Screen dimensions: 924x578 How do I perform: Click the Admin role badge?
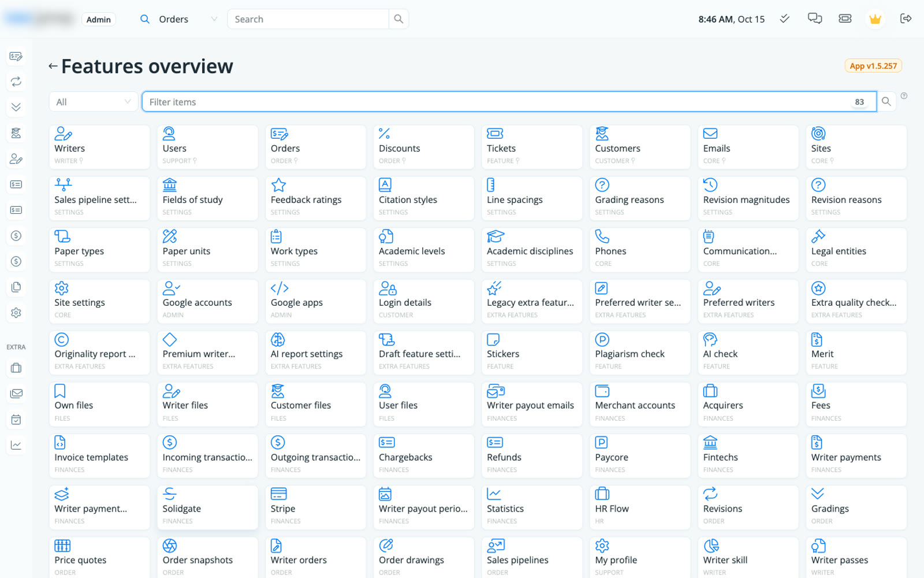pos(99,20)
